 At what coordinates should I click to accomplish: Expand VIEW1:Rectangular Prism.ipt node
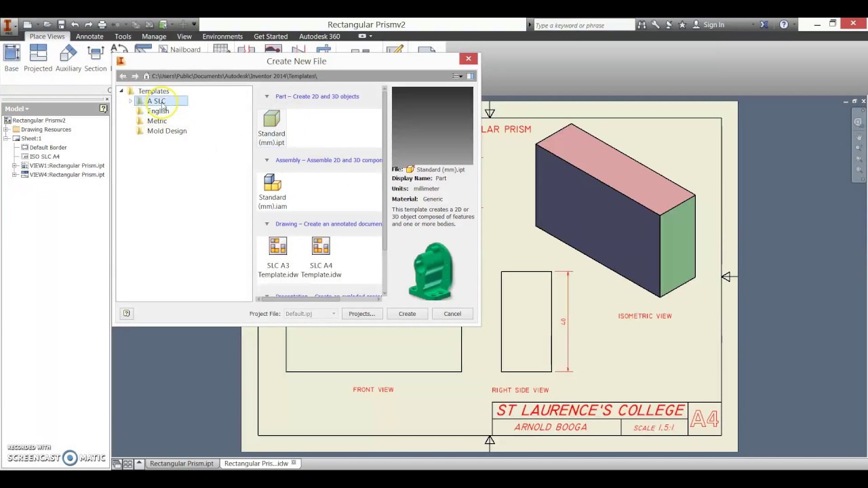click(15, 165)
